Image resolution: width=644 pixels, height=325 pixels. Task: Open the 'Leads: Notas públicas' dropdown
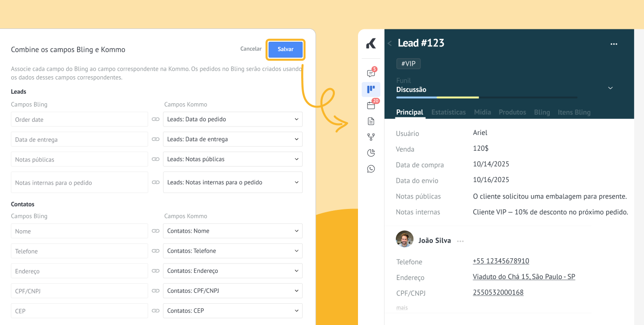[x=233, y=159]
